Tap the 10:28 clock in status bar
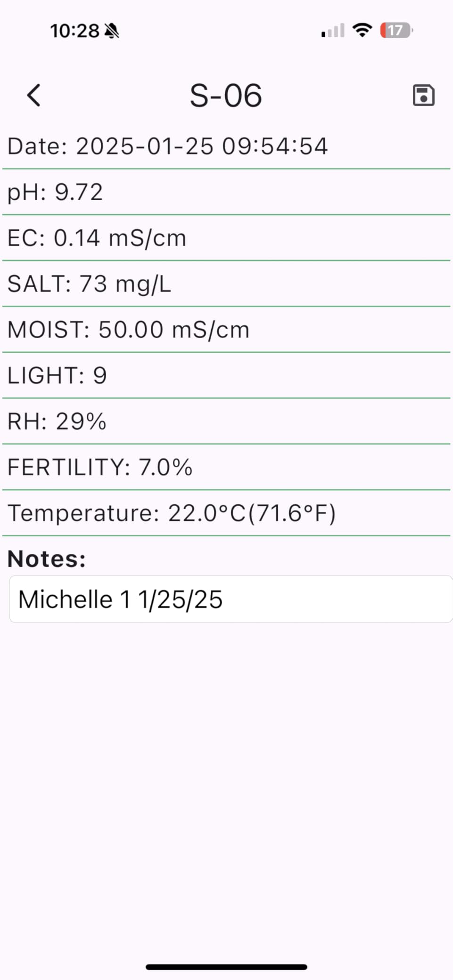Viewport: 453px width, 980px height. click(74, 31)
